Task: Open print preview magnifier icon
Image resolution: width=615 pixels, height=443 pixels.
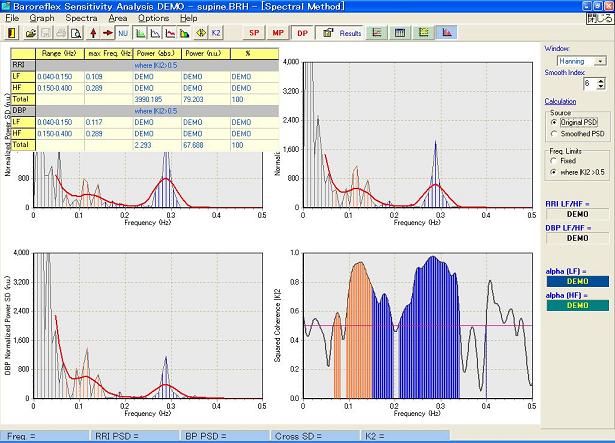Action: coord(76,33)
